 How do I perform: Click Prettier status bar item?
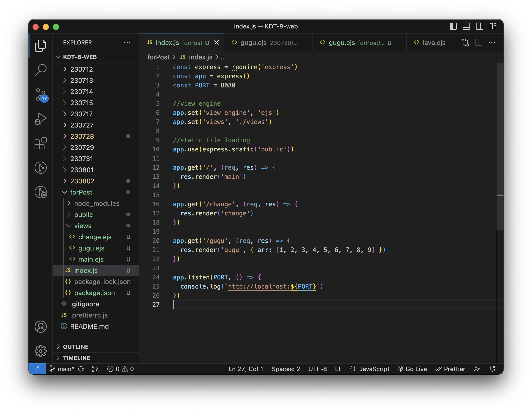click(450, 369)
